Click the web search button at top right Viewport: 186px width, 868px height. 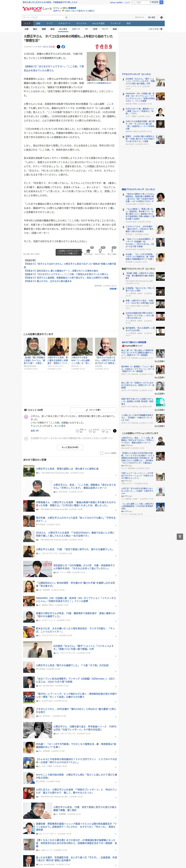(161, 2)
